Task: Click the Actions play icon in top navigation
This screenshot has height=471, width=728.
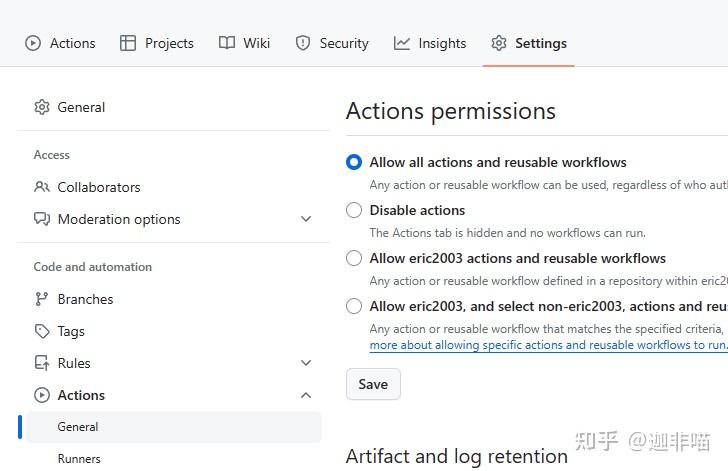Action: click(33, 43)
